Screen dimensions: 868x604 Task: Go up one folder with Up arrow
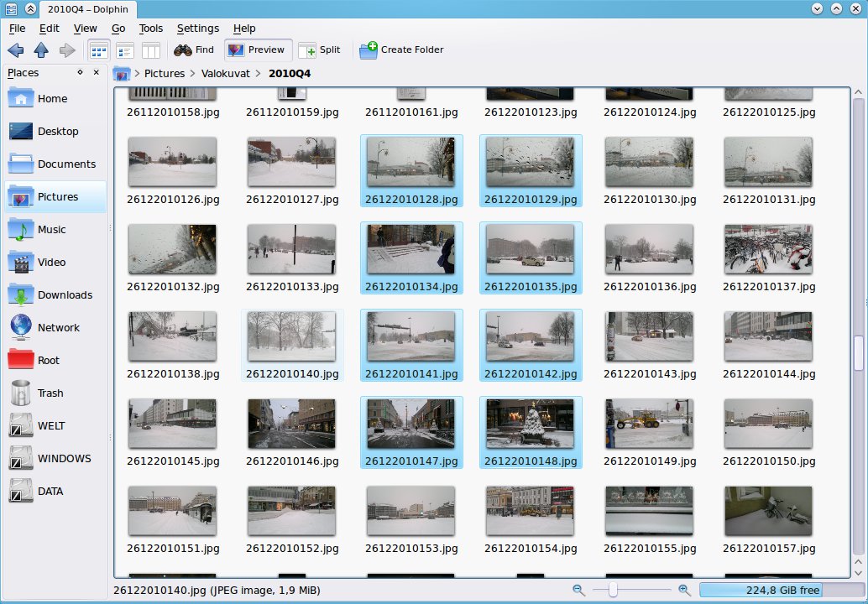click(41, 50)
